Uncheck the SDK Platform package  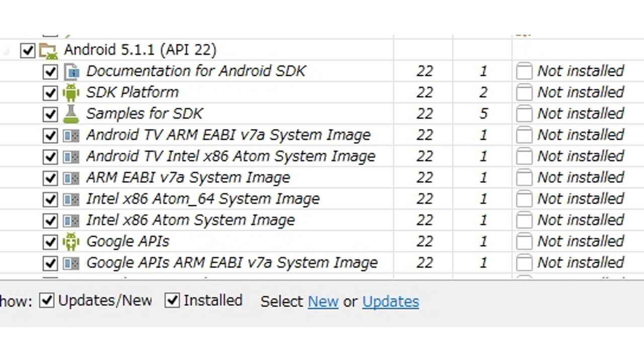coord(50,92)
